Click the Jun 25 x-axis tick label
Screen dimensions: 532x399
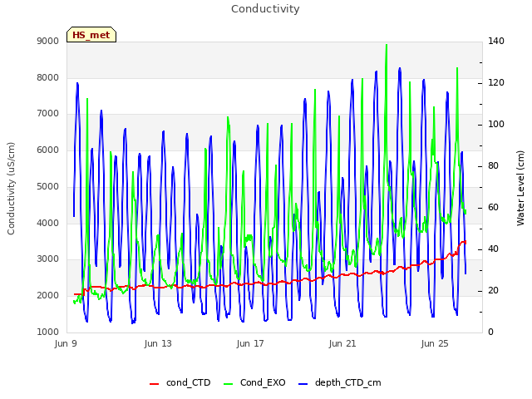[x=435, y=343]
